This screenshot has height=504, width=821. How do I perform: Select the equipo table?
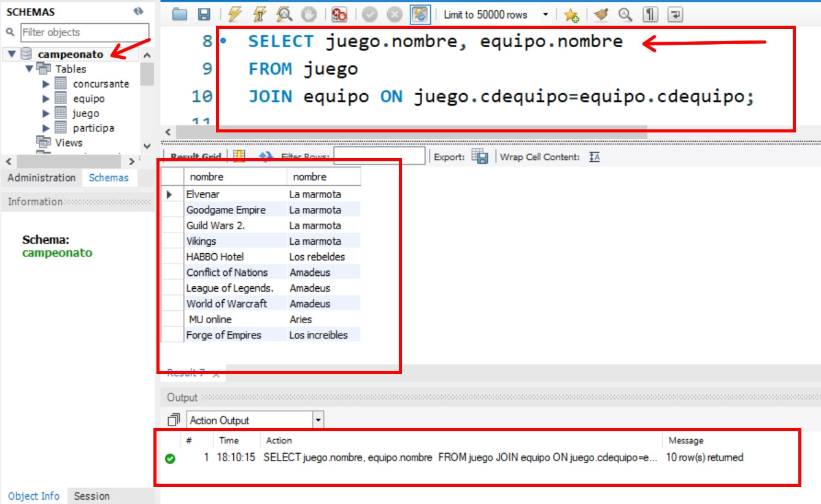tap(89, 99)
